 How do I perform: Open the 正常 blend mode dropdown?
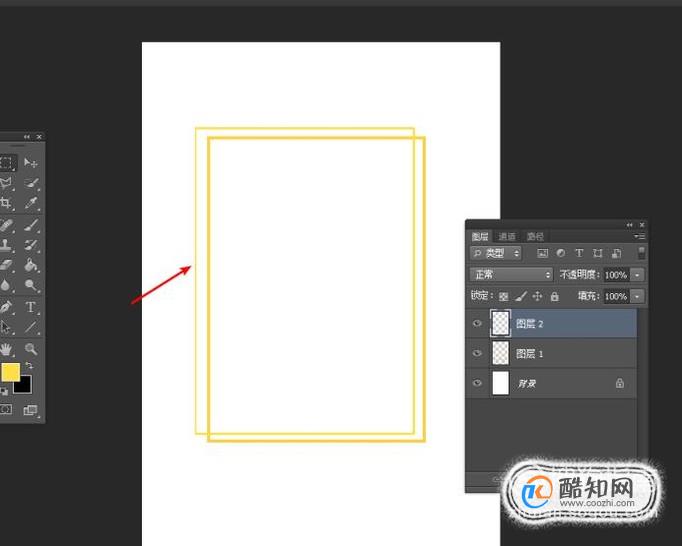point(512,275)
